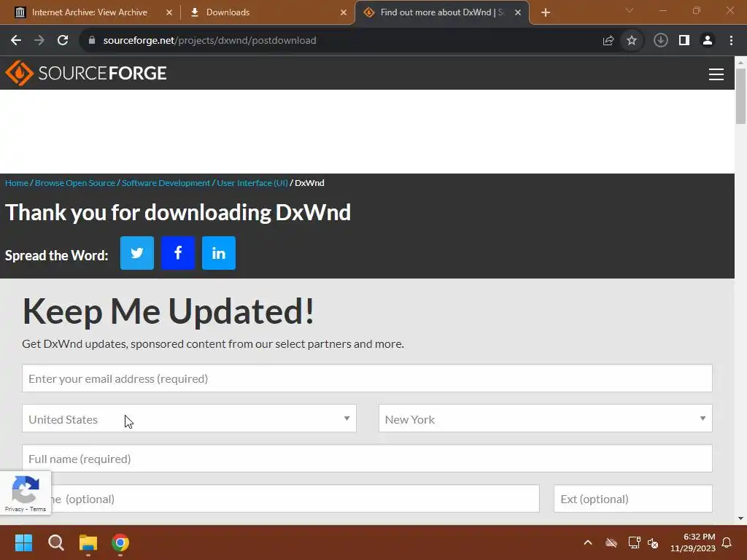Focus the email address field
Viewport: 747px width, 560px height.
coord(368,378)
